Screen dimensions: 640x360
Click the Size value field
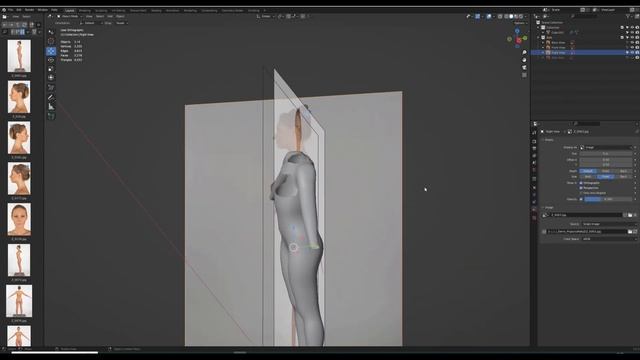pos(606,153)
